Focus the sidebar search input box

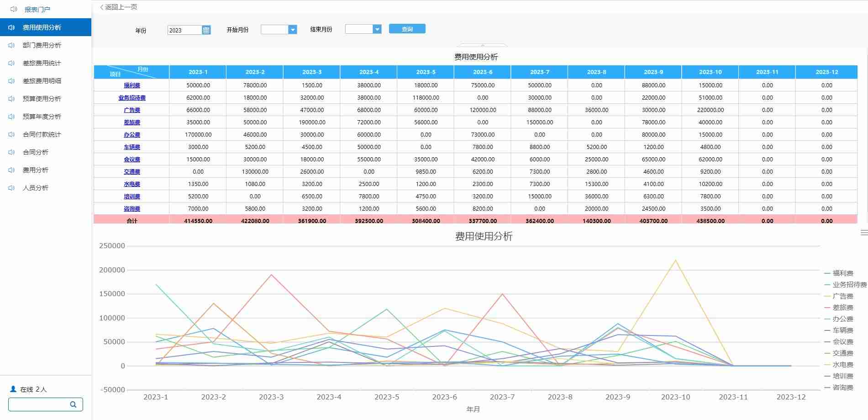click(39, 404)
